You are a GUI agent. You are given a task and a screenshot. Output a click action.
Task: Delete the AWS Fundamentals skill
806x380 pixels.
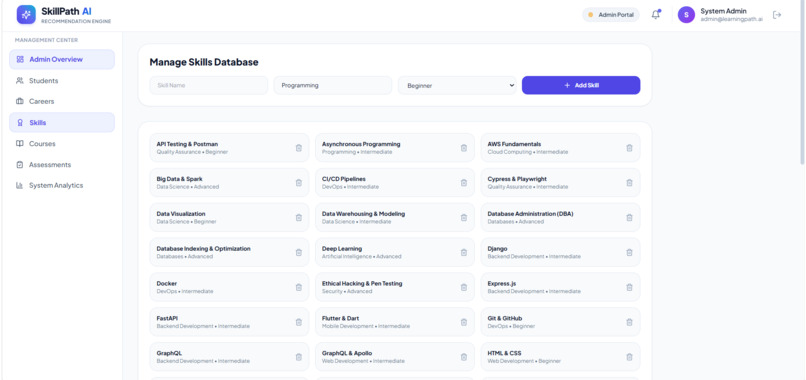click(629, 148)
